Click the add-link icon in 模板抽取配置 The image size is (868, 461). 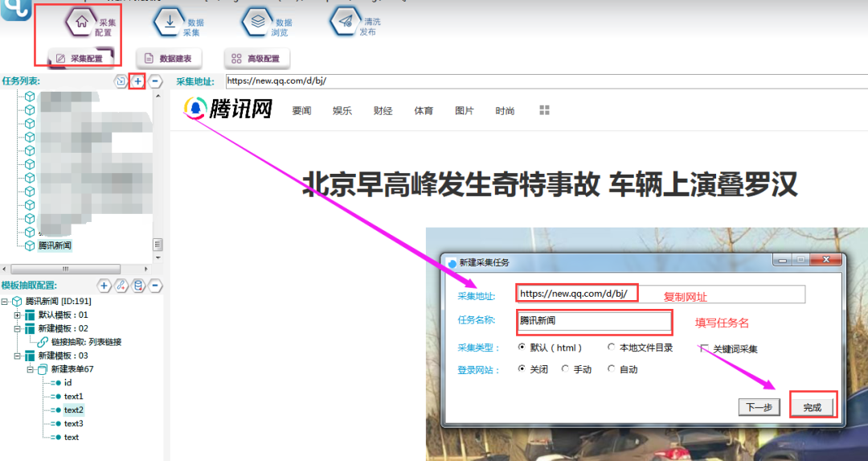tap(121, 286)
